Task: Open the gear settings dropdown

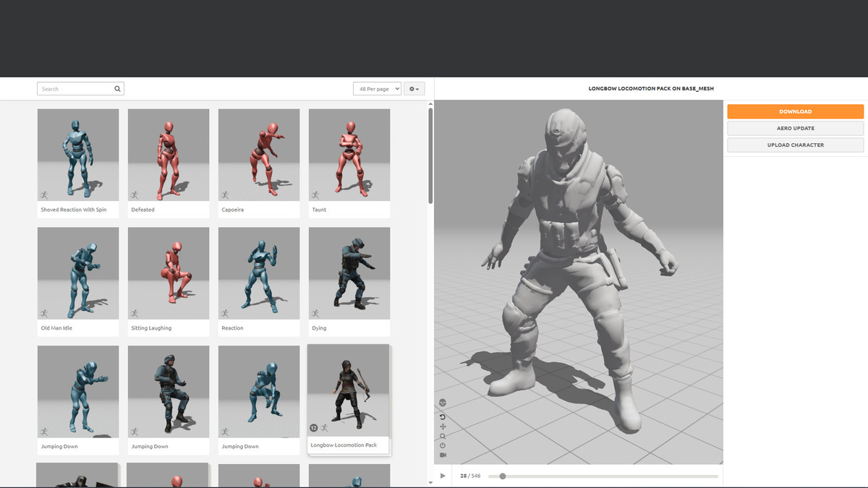Action: pyautogui.click(x=414, y=89)
